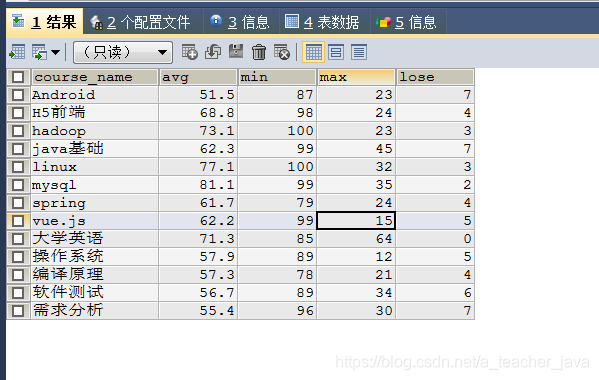Click avg value 73.1
Screen dimensions: 599x380
point(198,131)
